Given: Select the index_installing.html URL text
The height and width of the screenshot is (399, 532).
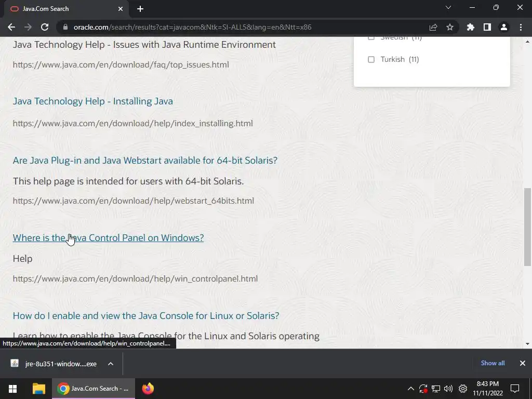Looking at the screenshot, I should pyautogui.click(x=132, y=123).
